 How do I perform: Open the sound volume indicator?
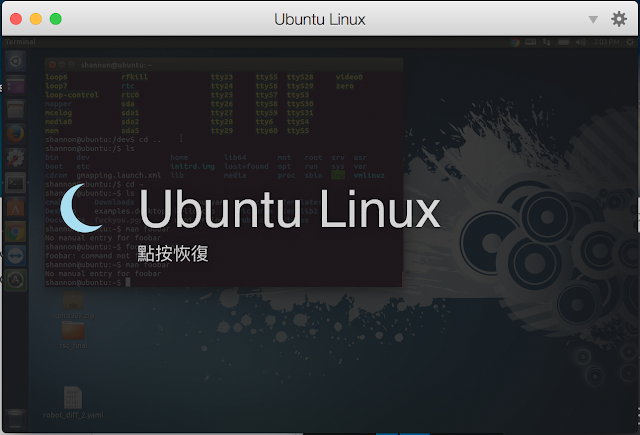pyautogui.click(x=580, y=42)
